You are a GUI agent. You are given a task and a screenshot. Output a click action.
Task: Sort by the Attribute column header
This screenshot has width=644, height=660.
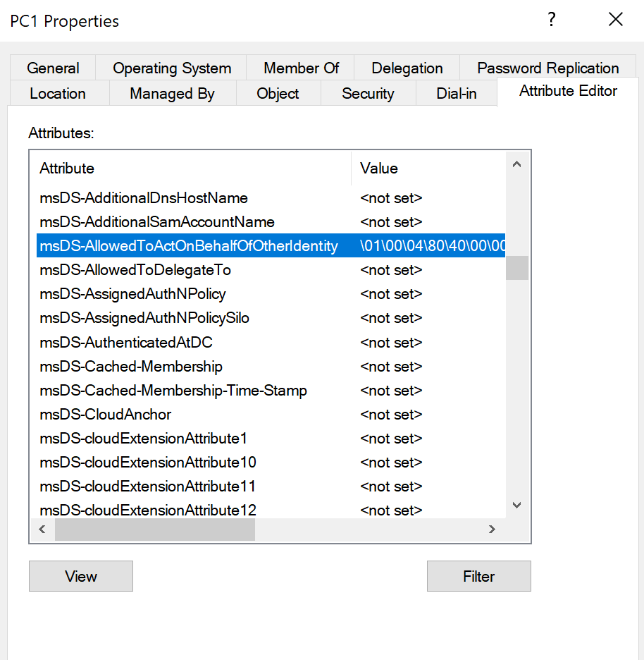pos(190,169)
